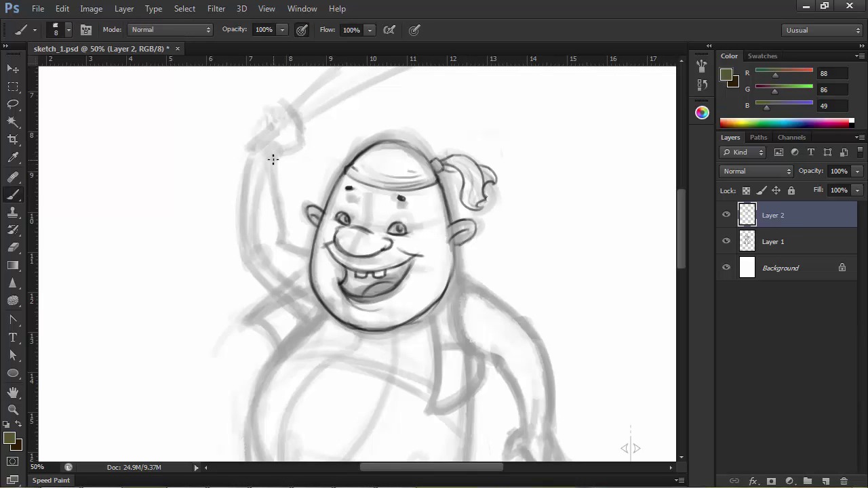This screenshot has height=488, width=868.
Task: Select the Rectangular Marquee tool
Action: point(13,86)
